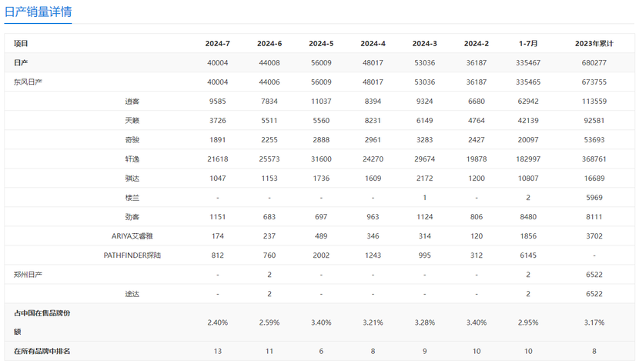Click ARIYA艾睿雅 cumulative value 3702
Image resolution: width=639 pixels, height=364 pixels.
coord(594,236)
